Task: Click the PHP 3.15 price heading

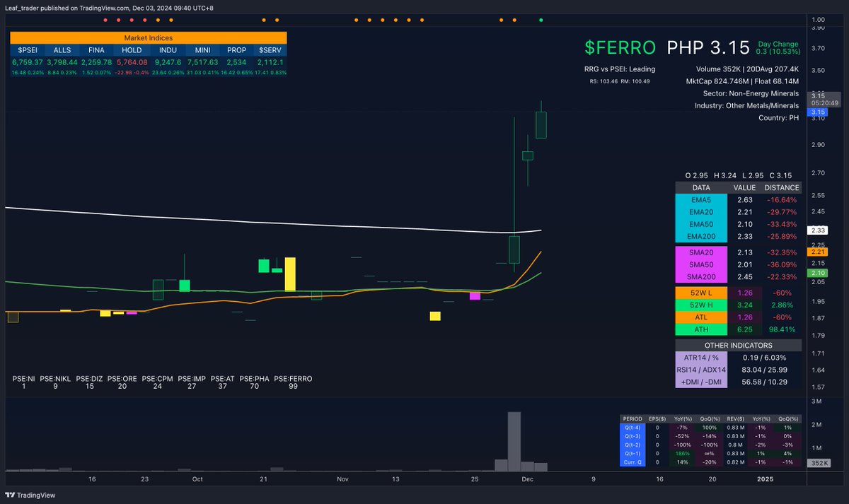Action: (708, 47)
